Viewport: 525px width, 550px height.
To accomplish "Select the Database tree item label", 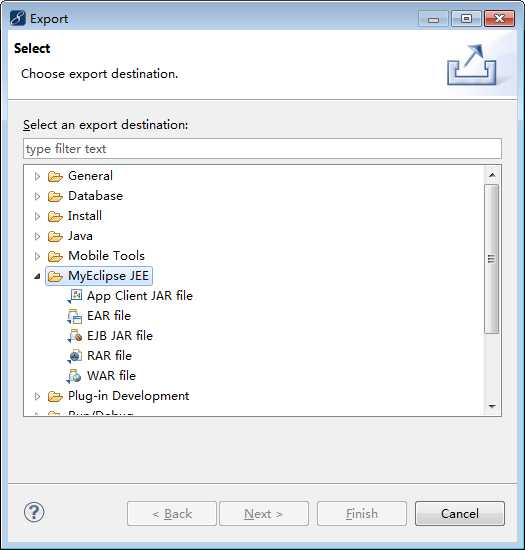I will (95, 196).
